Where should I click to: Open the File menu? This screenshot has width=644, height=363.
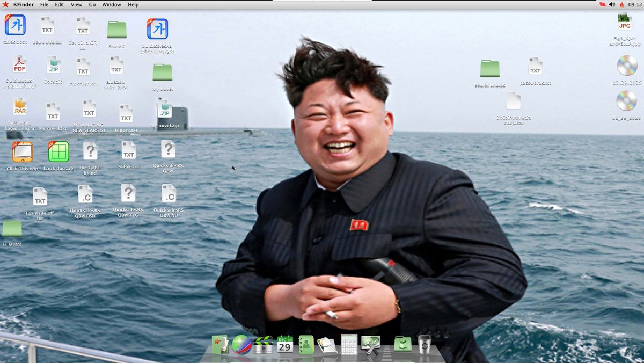point(44,4)
